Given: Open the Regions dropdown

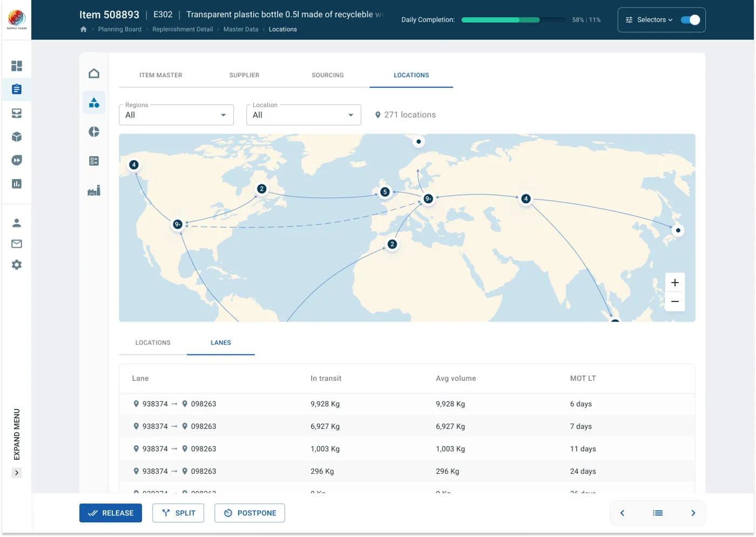Looking at the screenshot, I should pos(176,115).
